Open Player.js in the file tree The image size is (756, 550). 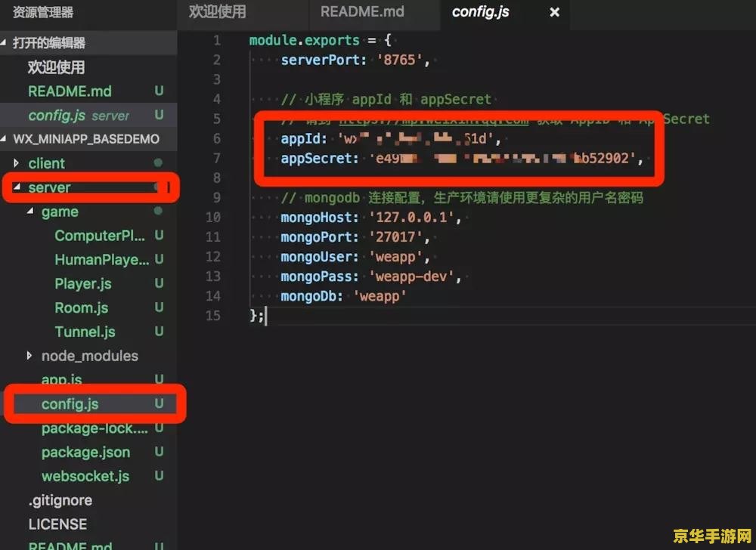tap(82, 284)
